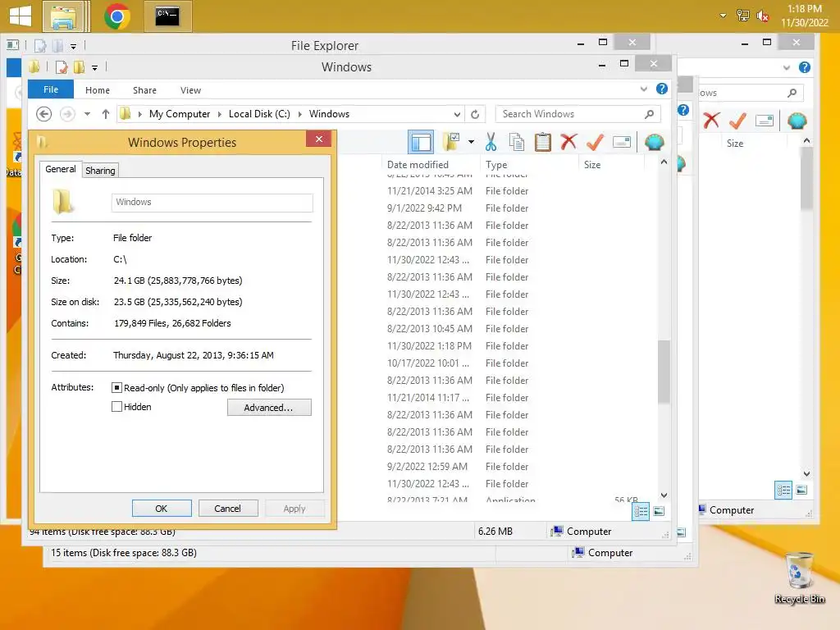The image size is (840, 630).
Task: Open folder options dropdown arrow in toolbar
Action: pyautogui.click(x=471, y=142)
